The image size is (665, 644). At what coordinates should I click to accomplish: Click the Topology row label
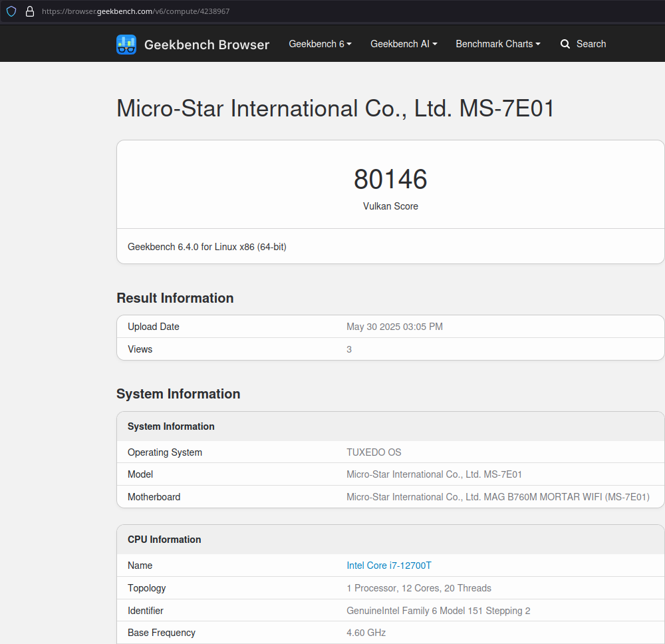(147, 588)
